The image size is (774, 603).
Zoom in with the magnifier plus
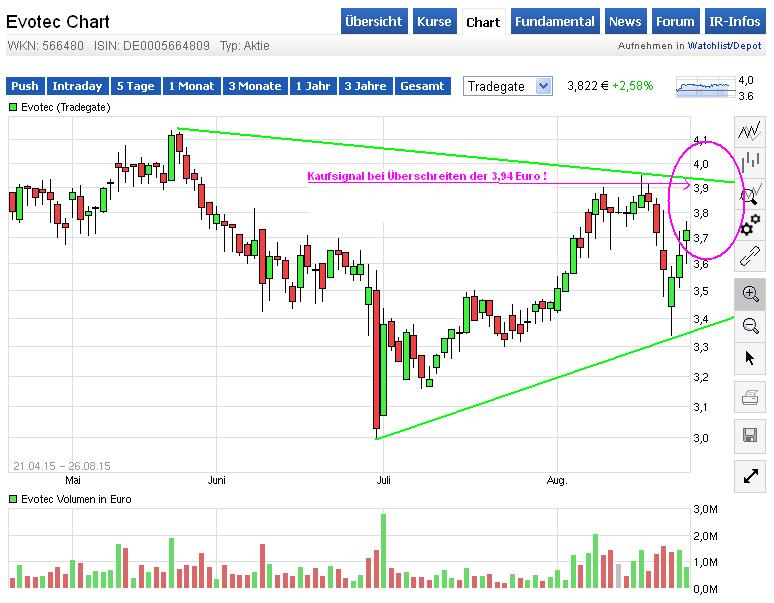750,293
